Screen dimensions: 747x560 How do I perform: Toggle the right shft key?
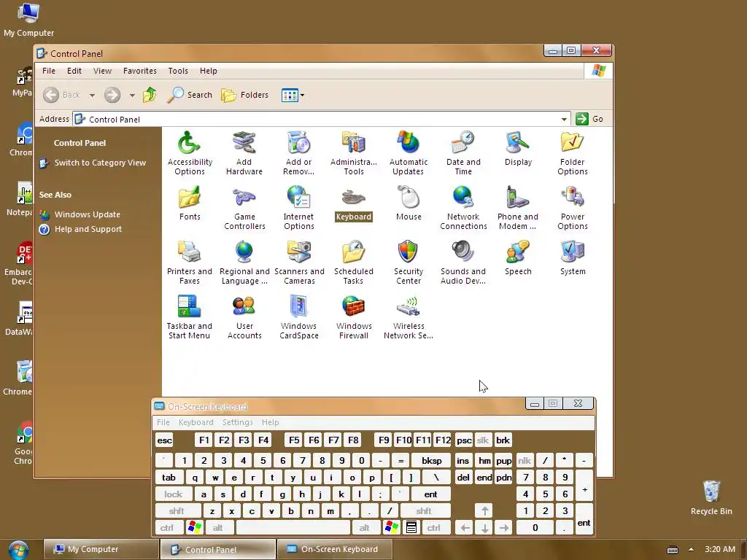coord(425,511)
